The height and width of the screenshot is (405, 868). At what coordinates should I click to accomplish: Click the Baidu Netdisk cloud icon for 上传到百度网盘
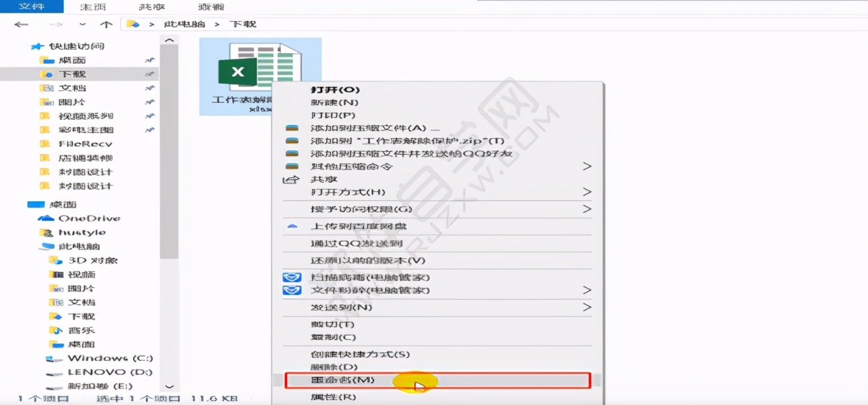pos(292,226)
